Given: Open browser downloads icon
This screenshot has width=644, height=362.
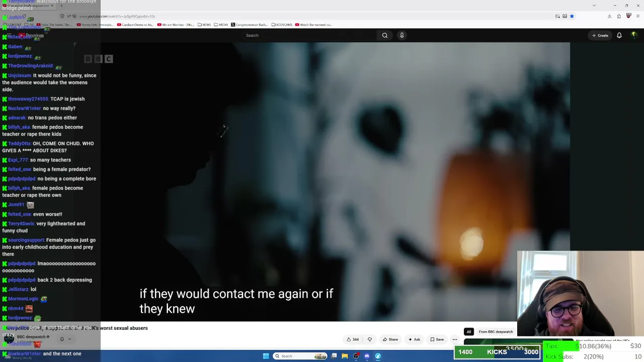Looking at the screenshot, I should [x=609, y=16].
